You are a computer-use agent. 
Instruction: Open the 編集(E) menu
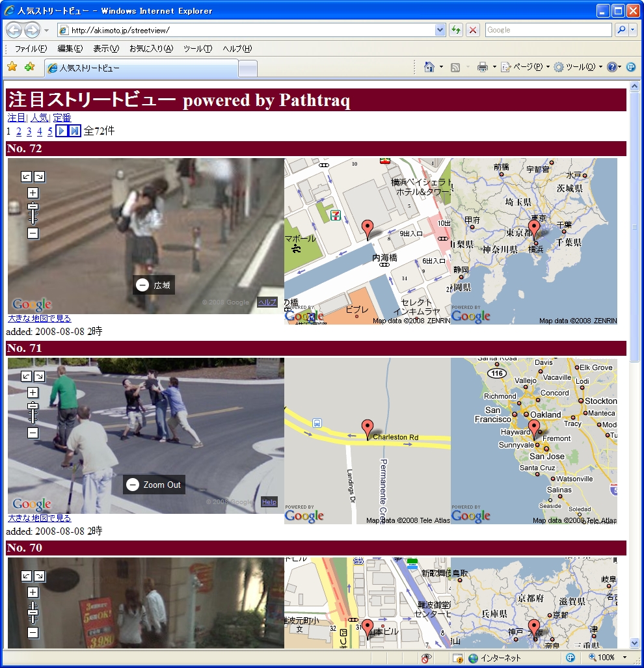click(70, 49)
